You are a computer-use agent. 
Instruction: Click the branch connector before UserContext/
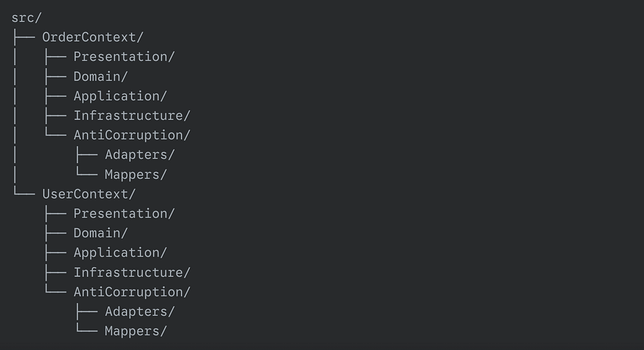click(x=25, y=191)
